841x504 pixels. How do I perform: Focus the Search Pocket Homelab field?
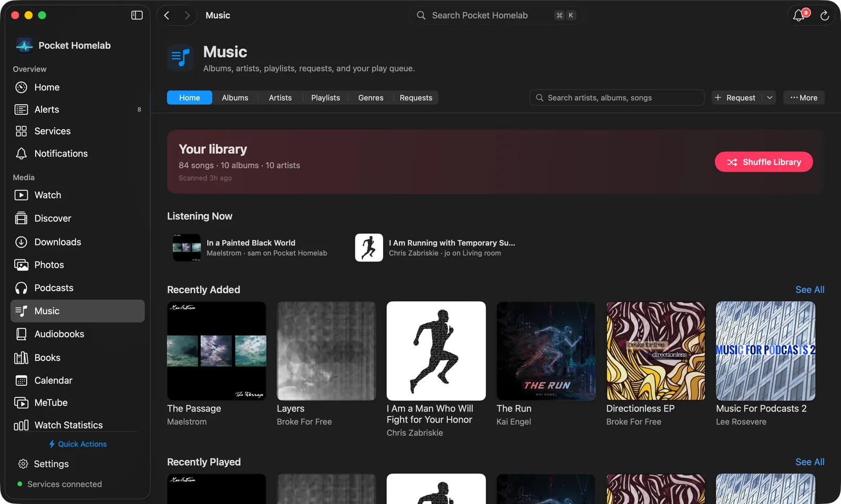[496, 15]
